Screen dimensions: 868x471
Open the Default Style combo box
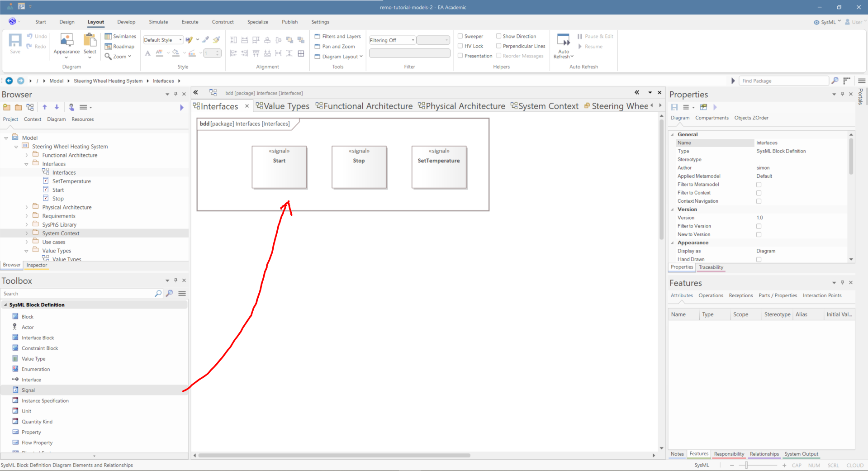[x=163, y=40]
